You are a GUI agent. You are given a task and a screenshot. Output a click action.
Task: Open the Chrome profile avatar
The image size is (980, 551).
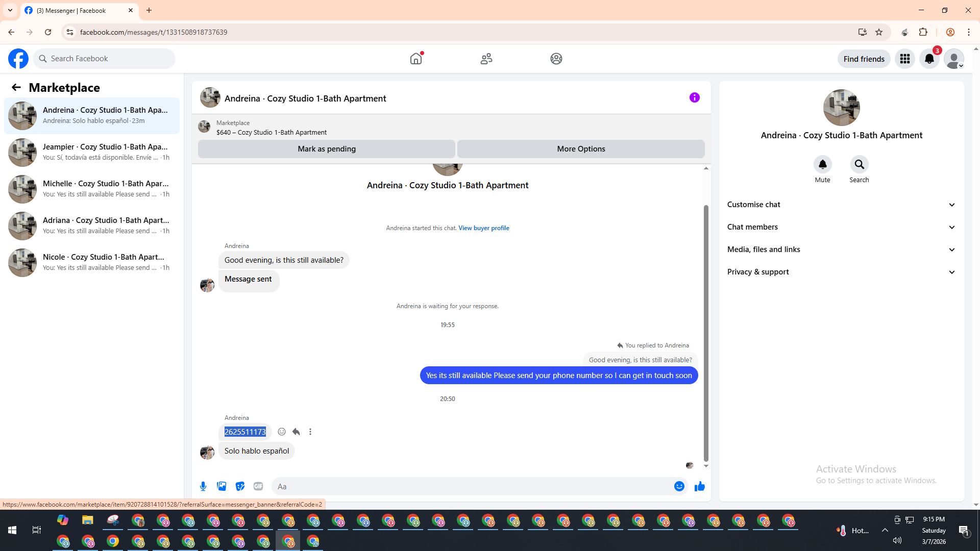pyautogui.click(x=950, y=32)
